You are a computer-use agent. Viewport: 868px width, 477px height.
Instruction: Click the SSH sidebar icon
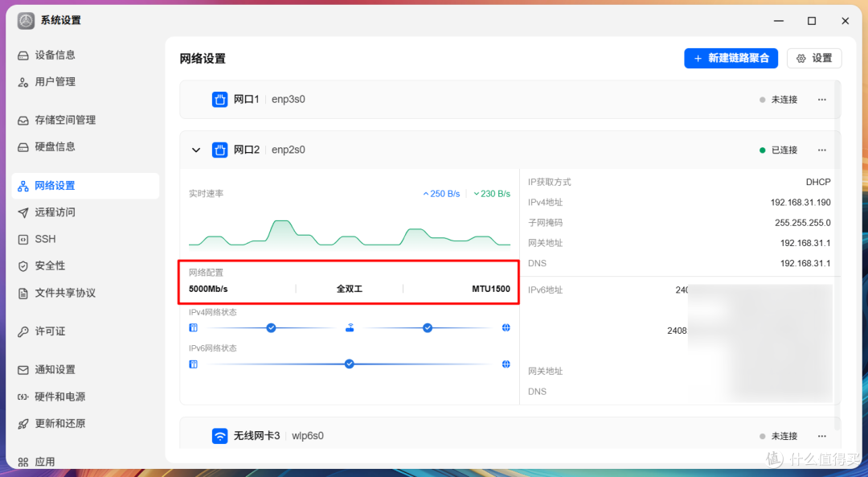pyautogui.click(x=23, y=240)
